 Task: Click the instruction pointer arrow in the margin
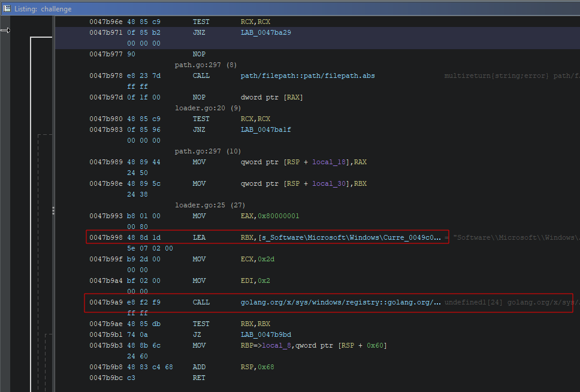(5, 30)
